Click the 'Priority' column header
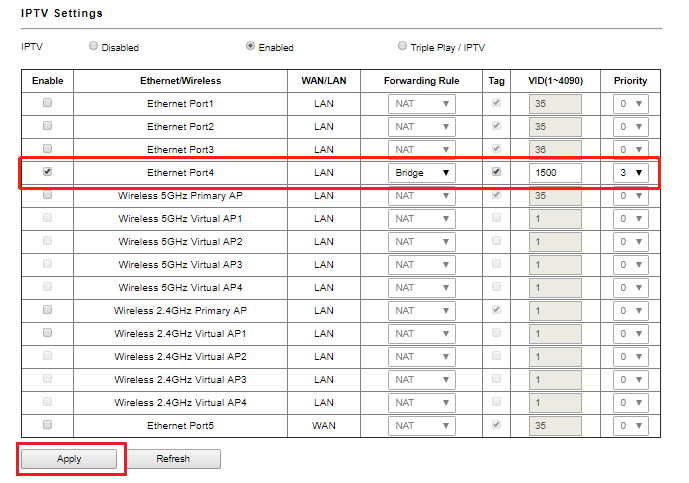This screenshot has height=483, width=689. 631,81
